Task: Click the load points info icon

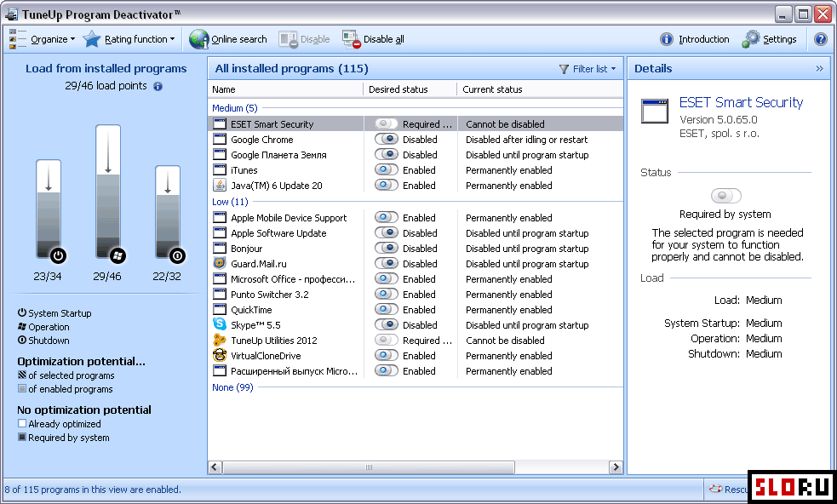Action: [158, 86]
